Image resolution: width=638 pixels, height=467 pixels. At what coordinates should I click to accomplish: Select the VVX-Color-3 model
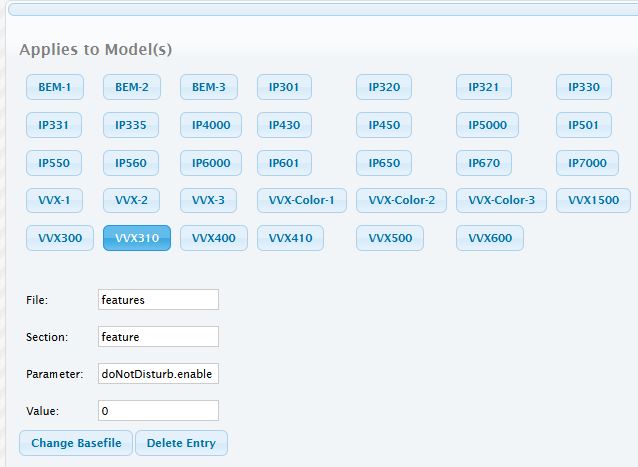[501, 200]
